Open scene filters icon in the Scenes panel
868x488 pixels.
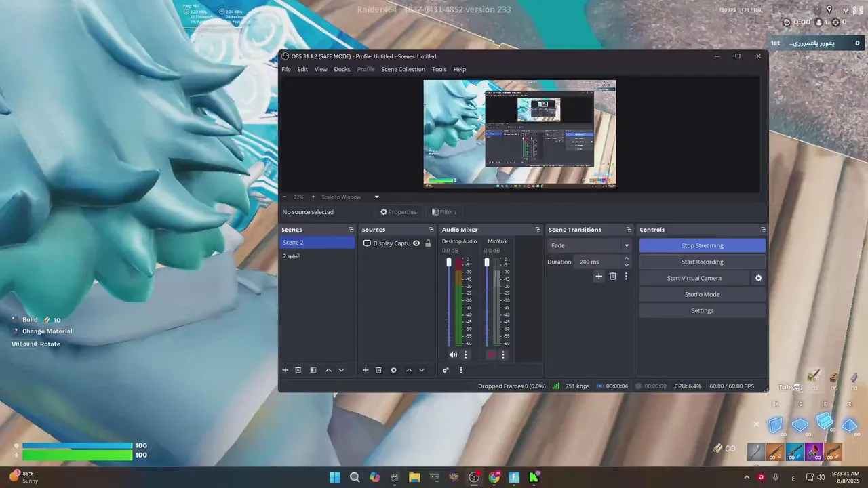(x=313, y=370)
